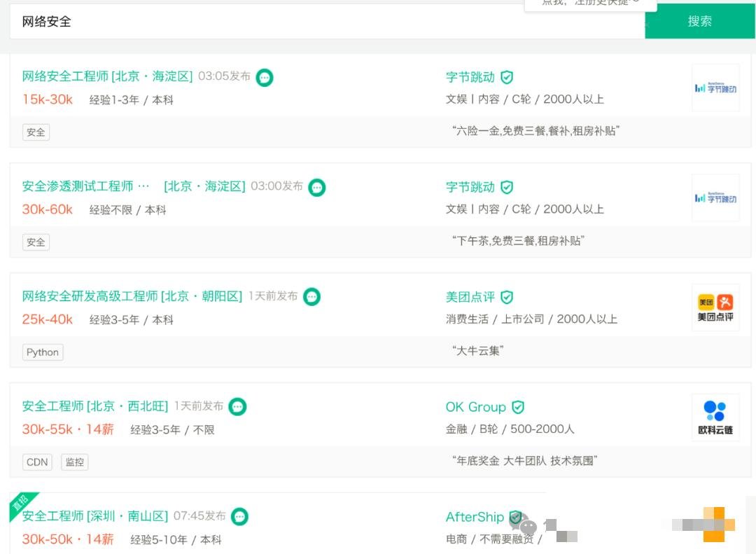Click salary 25k-40k text
756x554 pixels.
pos(48,319)
